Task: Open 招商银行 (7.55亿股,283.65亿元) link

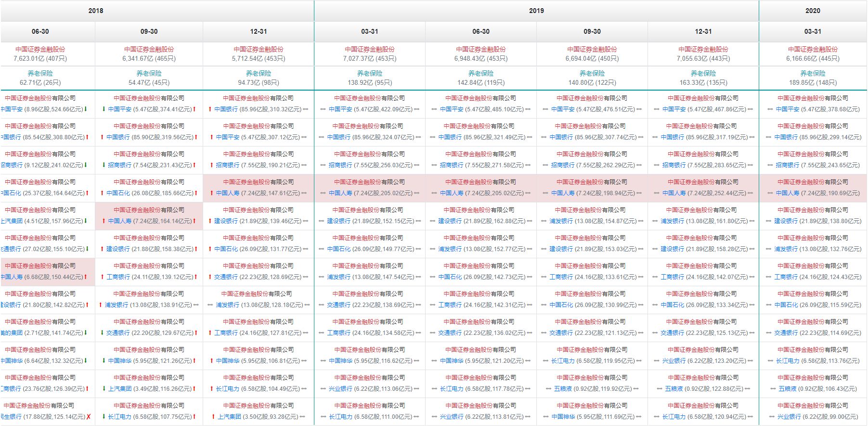Action: [674, 165]
